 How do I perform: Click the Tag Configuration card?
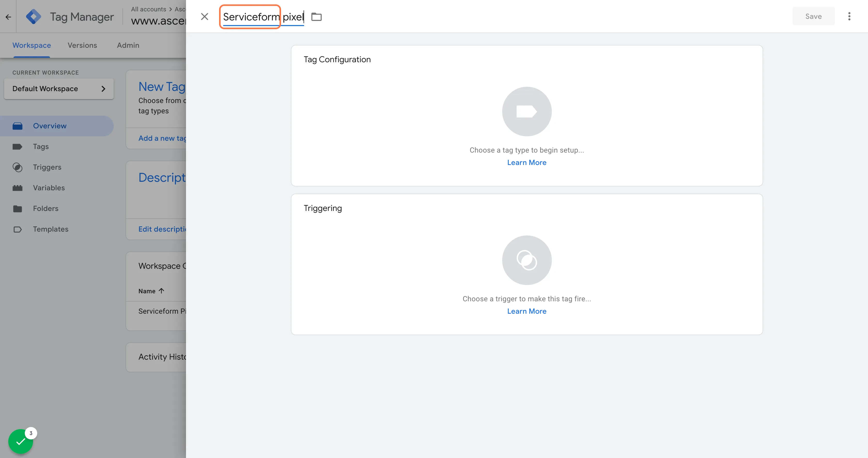(x=527, y=115)
